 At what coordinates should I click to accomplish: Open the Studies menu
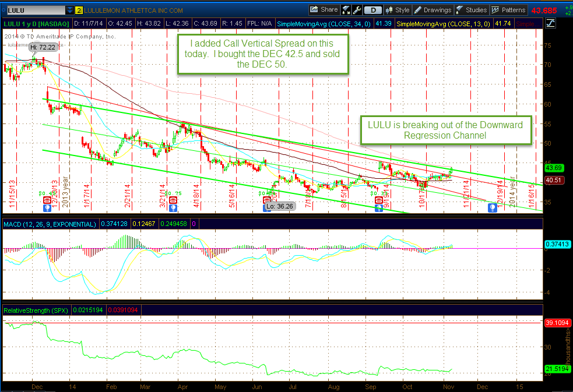tap(472, 10)
